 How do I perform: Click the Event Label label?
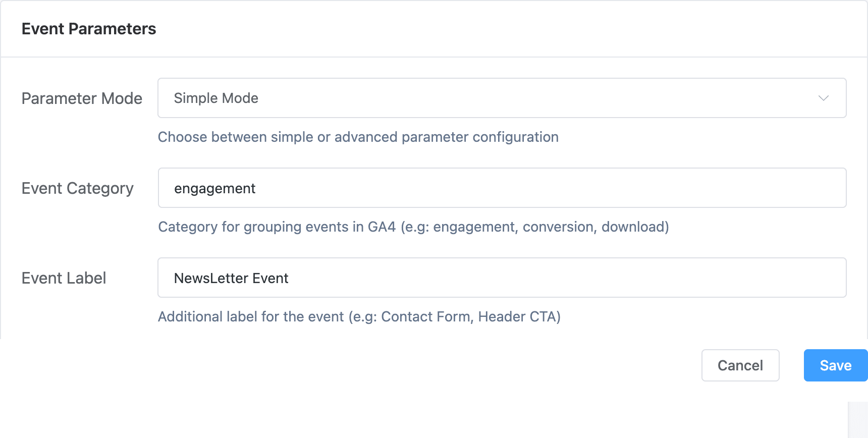(64, 277)
